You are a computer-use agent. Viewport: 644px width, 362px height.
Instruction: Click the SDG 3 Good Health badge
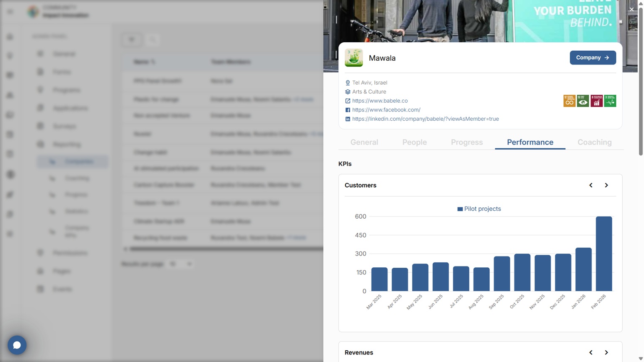pos(610,101)
